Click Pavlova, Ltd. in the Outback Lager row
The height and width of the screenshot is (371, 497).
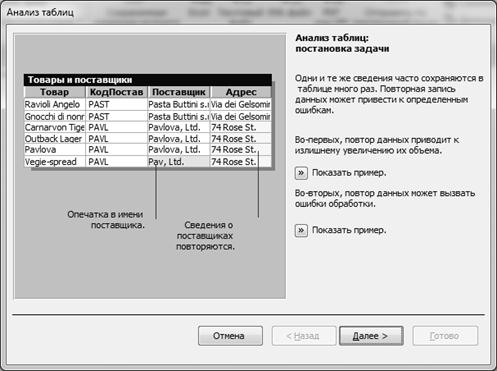pyautogui.click(x=179, y=139)
